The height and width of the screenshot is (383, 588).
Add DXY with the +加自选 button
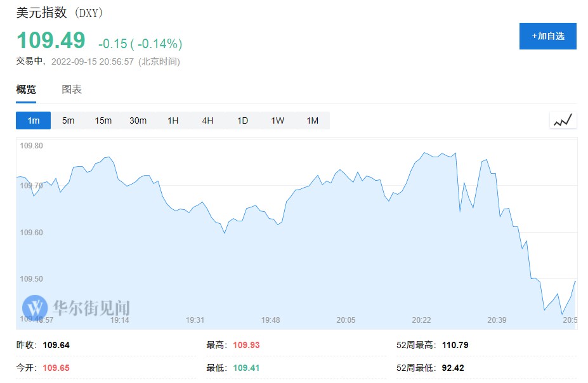click(x=547, y=36)
